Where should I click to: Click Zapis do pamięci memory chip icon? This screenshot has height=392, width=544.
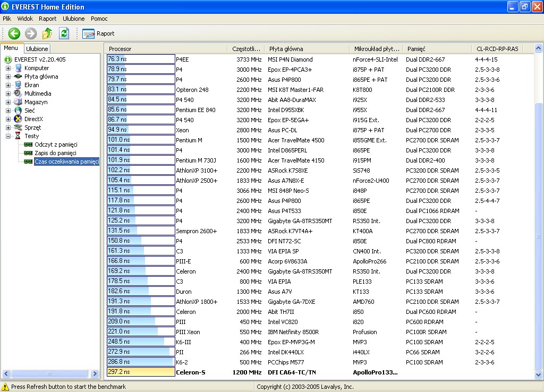coord(28,153)
